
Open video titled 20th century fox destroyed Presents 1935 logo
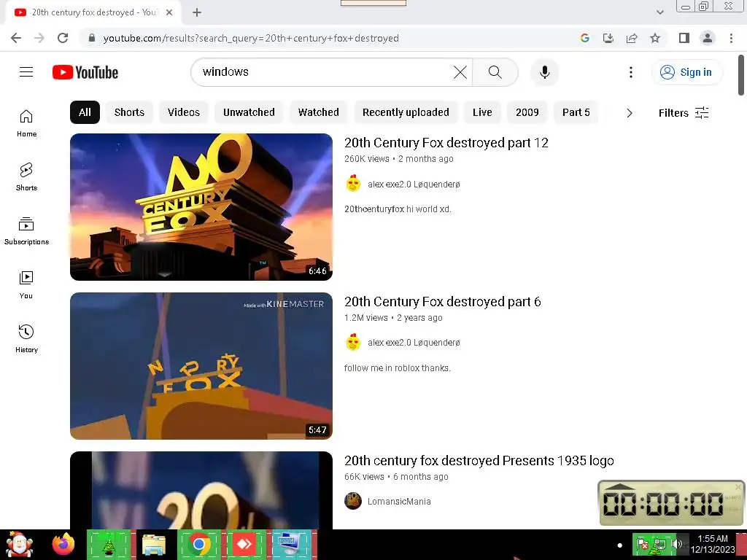(479, 461)
